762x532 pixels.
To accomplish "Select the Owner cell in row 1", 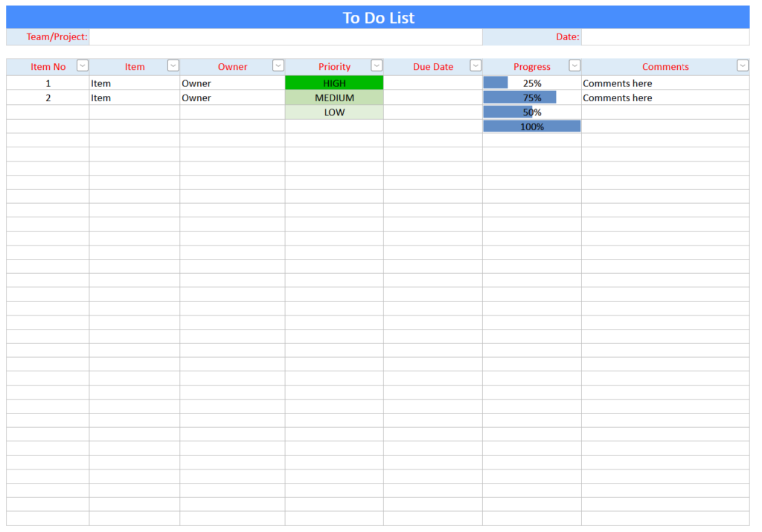I will coord(232,83).
